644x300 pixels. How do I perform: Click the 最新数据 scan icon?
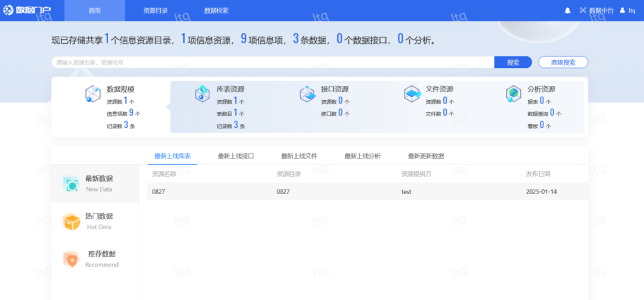pyautogui.click(x=71, y=185)
